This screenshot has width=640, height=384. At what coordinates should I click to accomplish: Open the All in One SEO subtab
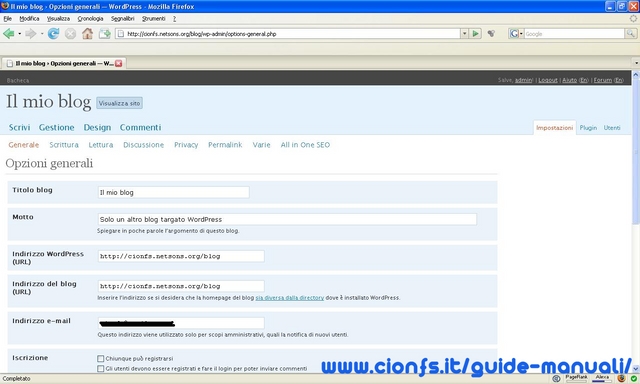point(305,145)
